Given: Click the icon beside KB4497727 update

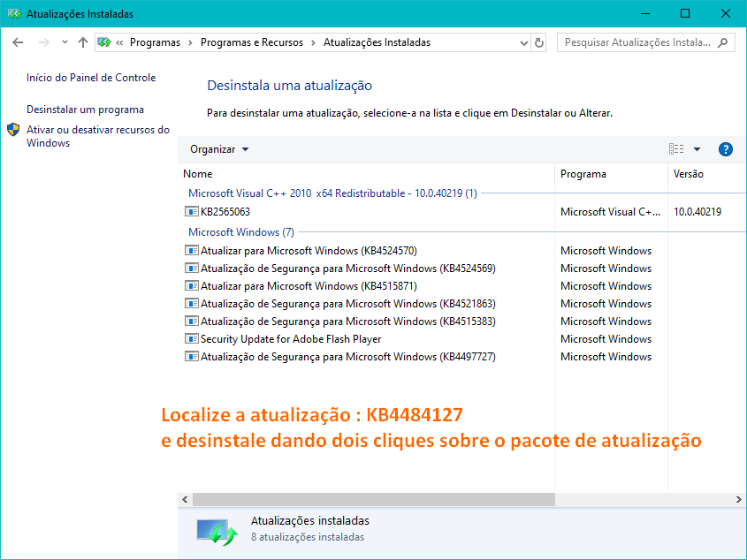Looking at the screenshot, I should pos(192,356).
